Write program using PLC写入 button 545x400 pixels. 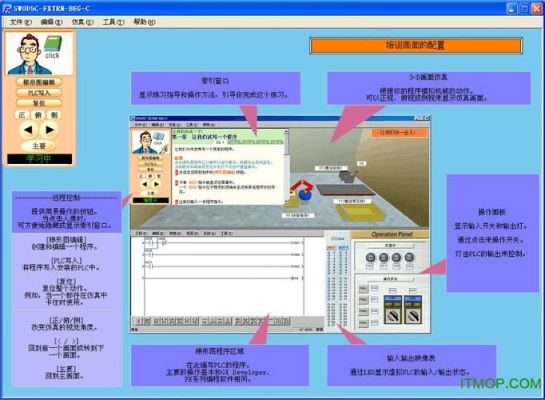[x=39, y=93]
